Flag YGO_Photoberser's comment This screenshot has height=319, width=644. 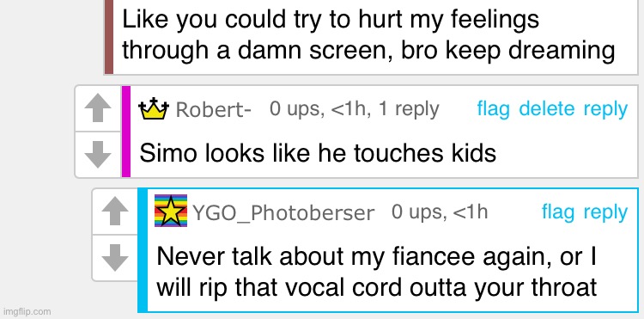point(558,212)
